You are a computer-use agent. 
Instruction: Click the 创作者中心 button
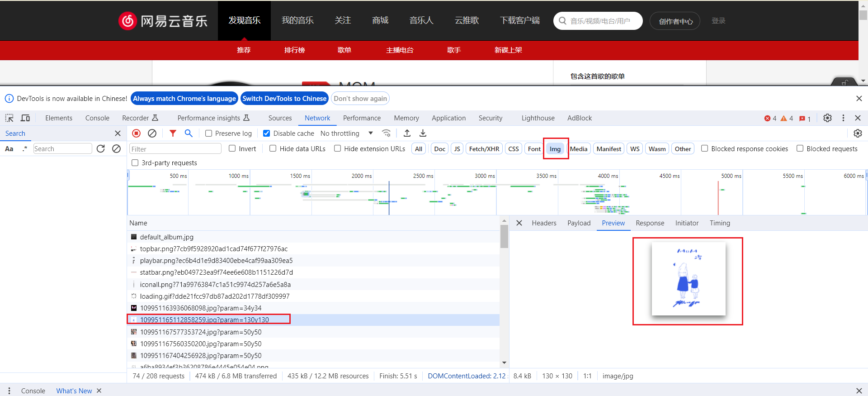click(x=675, y=21)
